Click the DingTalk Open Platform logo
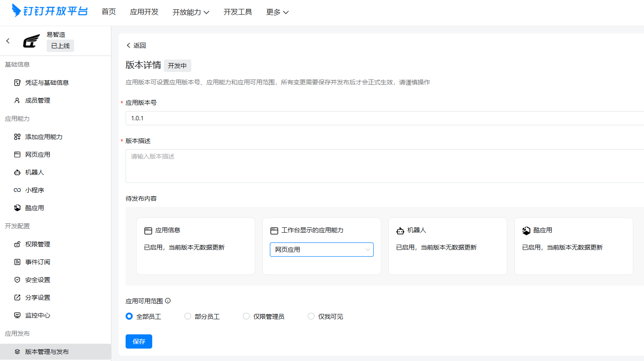The image size is (644, 361). pyautogui.click(x=50, y=11)
